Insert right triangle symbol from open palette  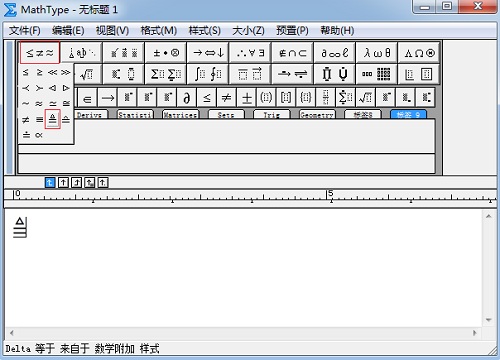tap(66, 88)
